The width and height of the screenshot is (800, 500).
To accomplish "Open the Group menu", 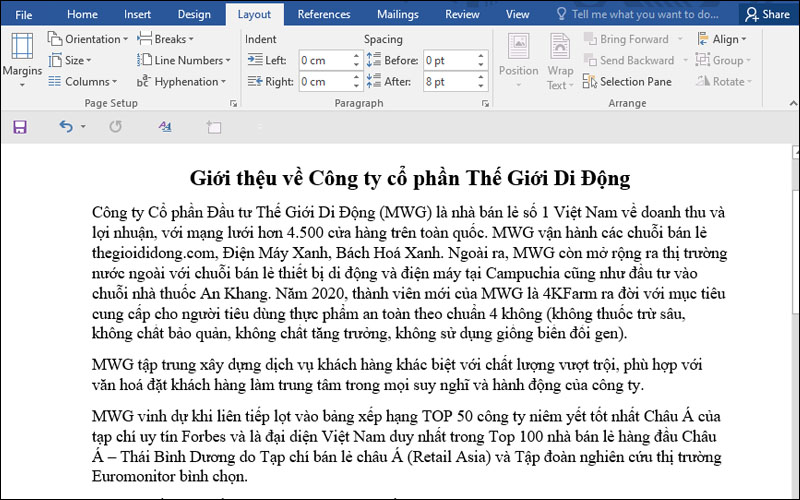I will point(723,60).
